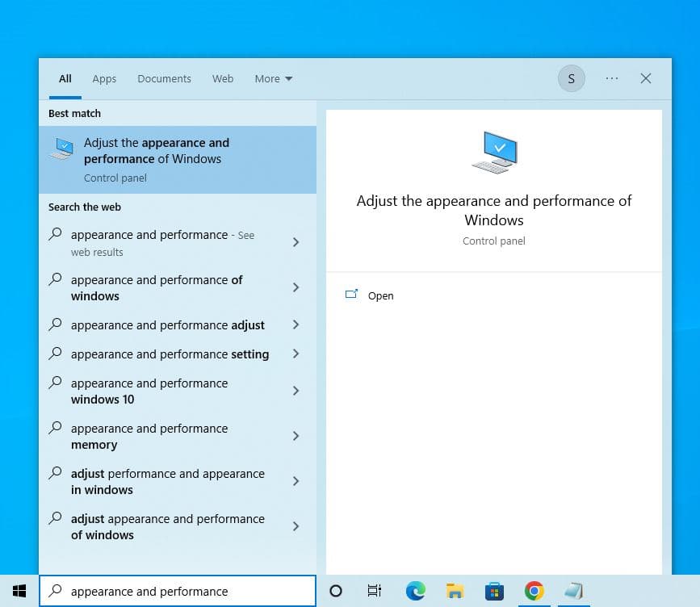Expand arrow for 'appearance and performance memory'
Image resolution: width=700 pixels, height=607 pixels.
tap(296, 436)
